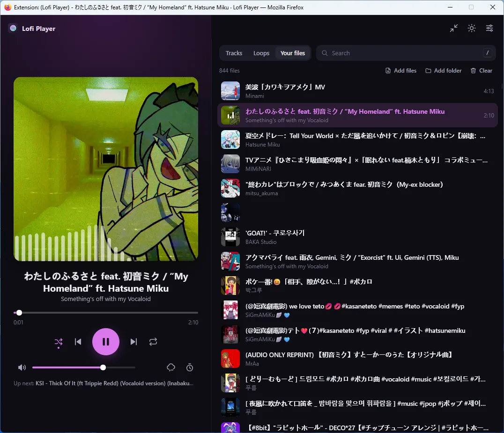Play the ポケ一番 #ボカロ track
504x433 pixels.
(x=357, y=286)
